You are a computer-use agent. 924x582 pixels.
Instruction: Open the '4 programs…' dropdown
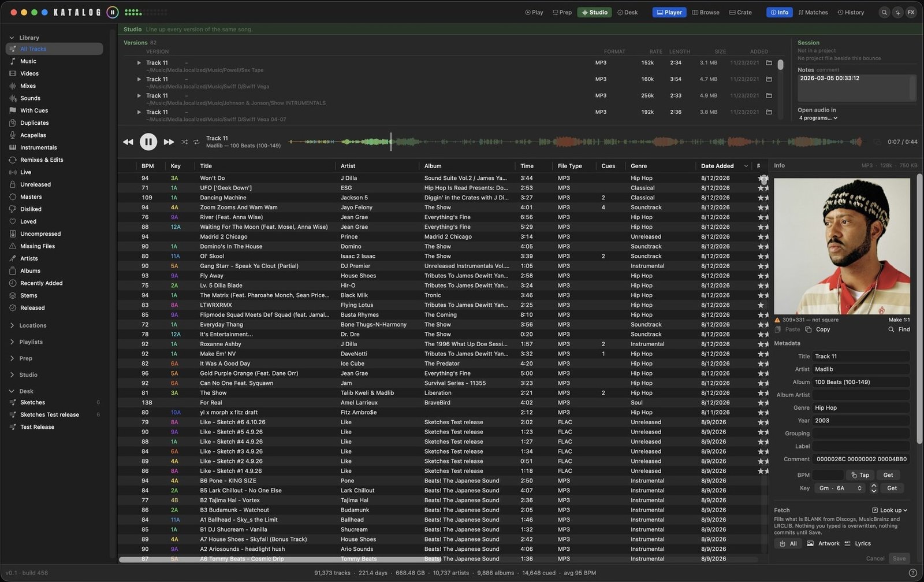coord(818,118)
